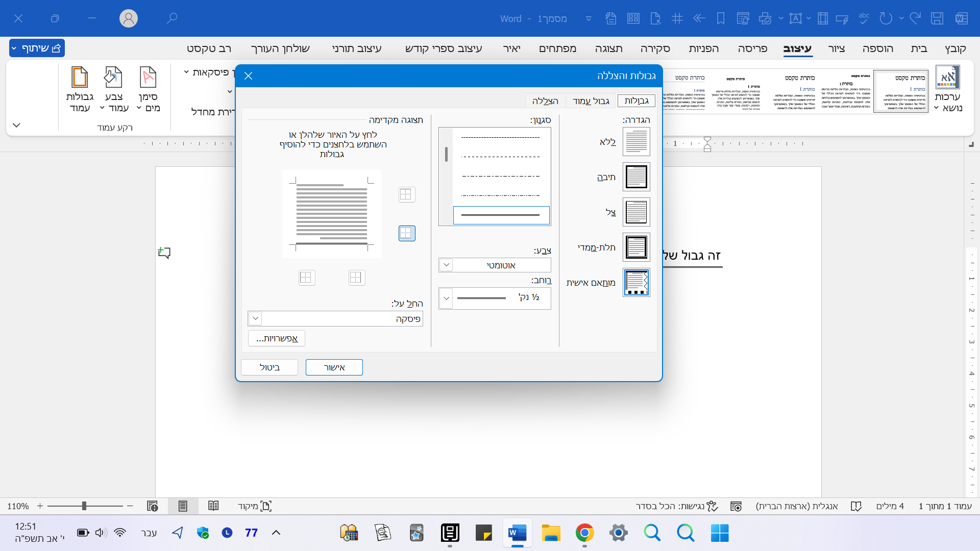Select the 'ללא' (none) border setting
980x551 pixels.
pyautogui.click(x=636, y=142)
